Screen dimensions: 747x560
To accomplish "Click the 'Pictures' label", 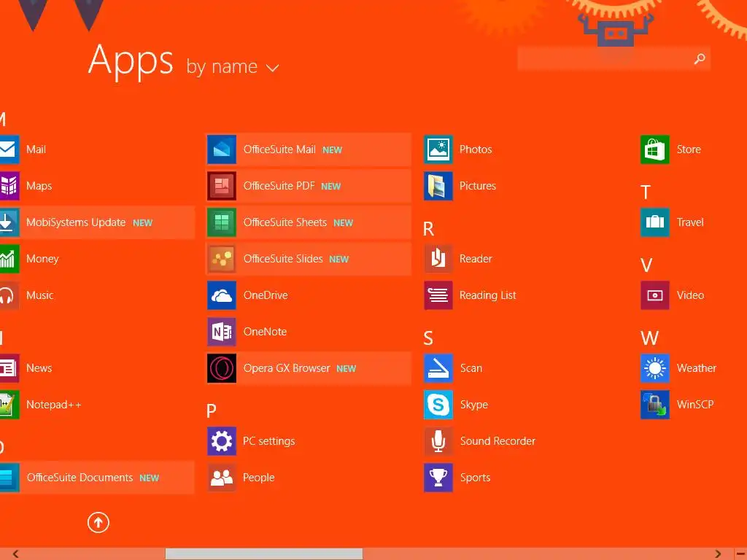I will click(478, 186).
